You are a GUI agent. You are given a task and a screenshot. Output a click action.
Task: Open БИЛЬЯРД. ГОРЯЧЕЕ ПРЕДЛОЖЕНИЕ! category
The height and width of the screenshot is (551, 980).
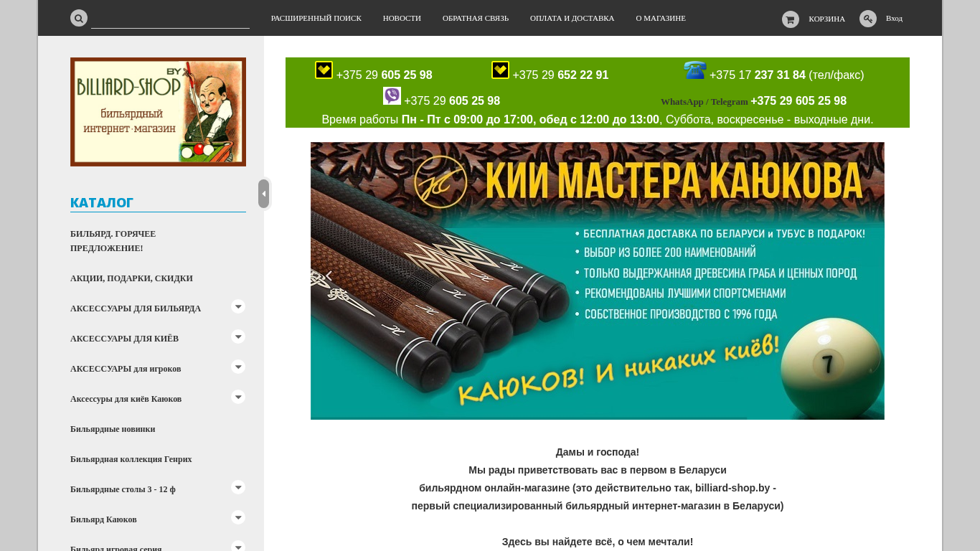click(x=113, y=241)
